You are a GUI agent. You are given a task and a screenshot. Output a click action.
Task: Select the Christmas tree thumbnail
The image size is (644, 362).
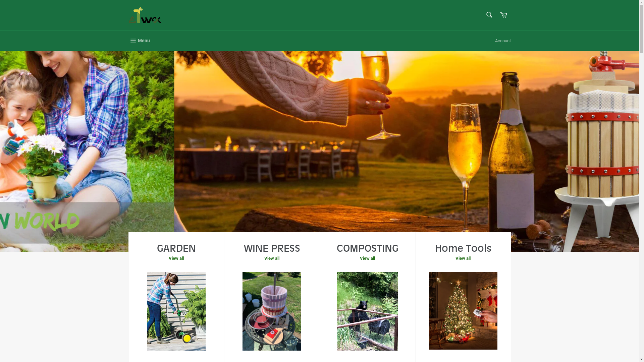click(463, 311)
